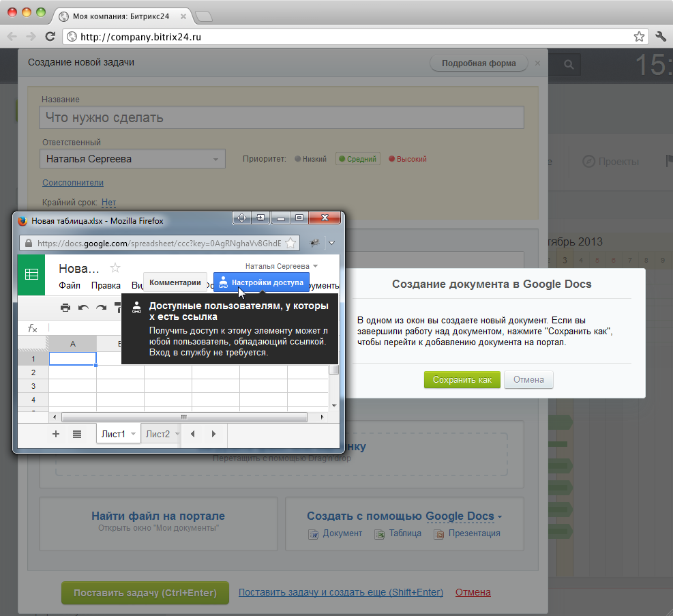
Task: Open the Лист1 tab dropdown arrow
Action: click(134, 434)
